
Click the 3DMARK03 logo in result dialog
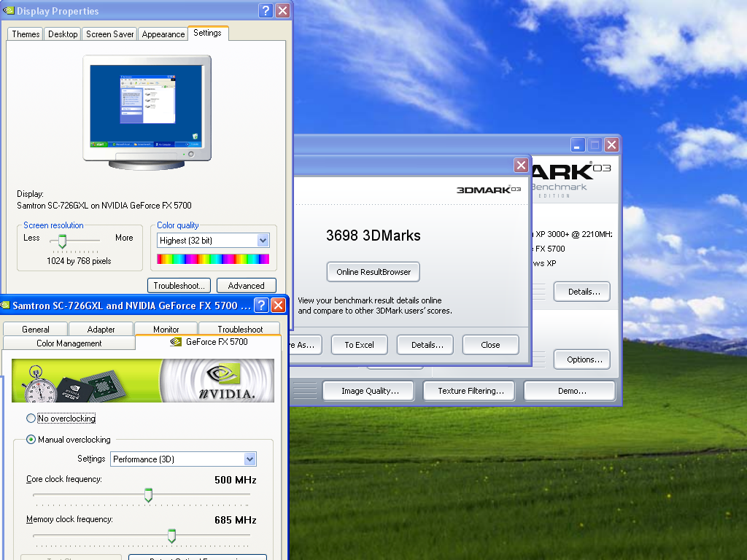(489, 190)
